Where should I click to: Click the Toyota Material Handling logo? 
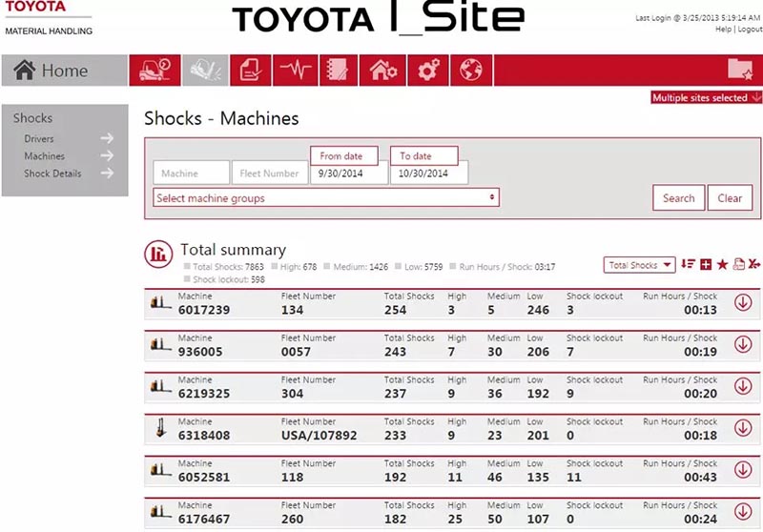pos(49,18)
